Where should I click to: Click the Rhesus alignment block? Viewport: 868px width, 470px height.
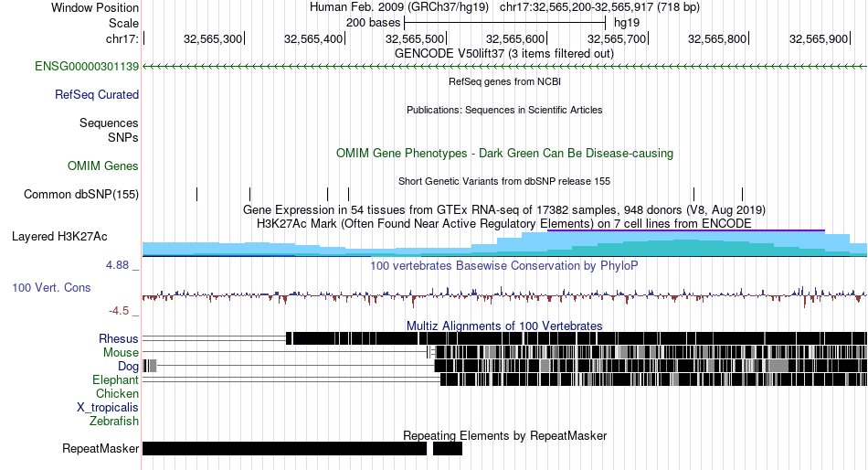pyautogui.click(x=576, y=338)
